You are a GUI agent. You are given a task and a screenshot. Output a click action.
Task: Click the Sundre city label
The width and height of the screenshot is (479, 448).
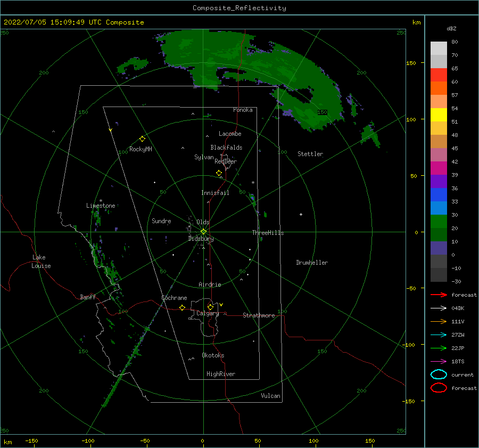coord(161,221)
